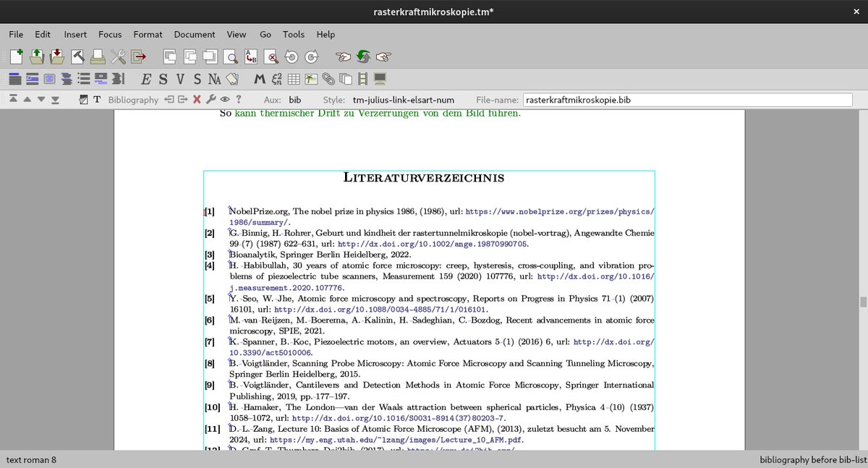Remove the bibliography with the red X
Viewport: 868px width, 468px height.
coord(197,100)
